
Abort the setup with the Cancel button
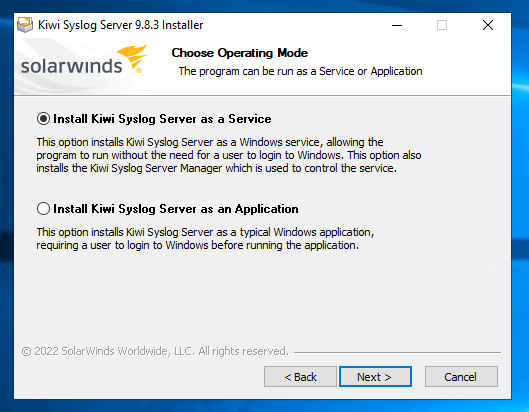461,377
